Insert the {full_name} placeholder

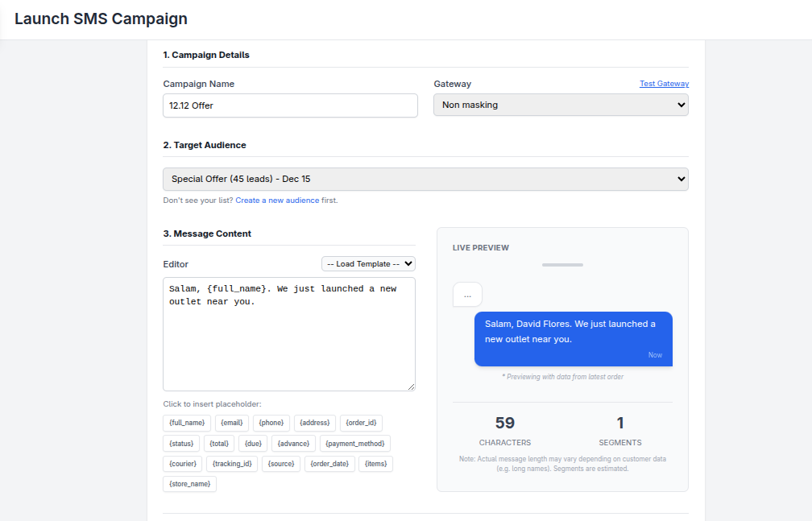(x=187, y=423)
